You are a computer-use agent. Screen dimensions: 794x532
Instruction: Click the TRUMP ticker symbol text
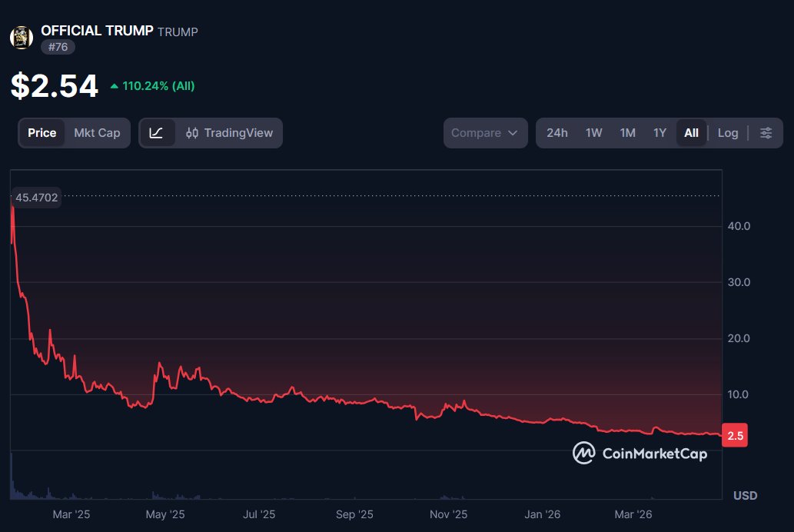pos(178,32)
